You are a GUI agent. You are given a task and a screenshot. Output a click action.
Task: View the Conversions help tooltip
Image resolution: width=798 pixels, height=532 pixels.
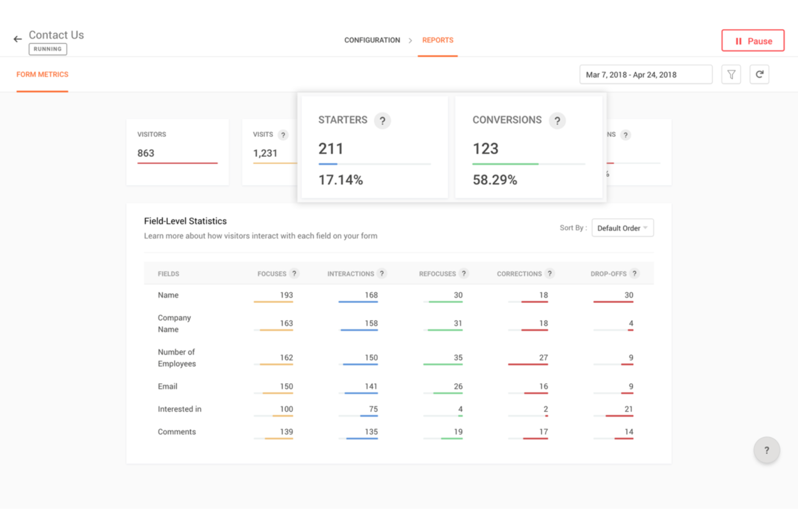tap(558, 120)
